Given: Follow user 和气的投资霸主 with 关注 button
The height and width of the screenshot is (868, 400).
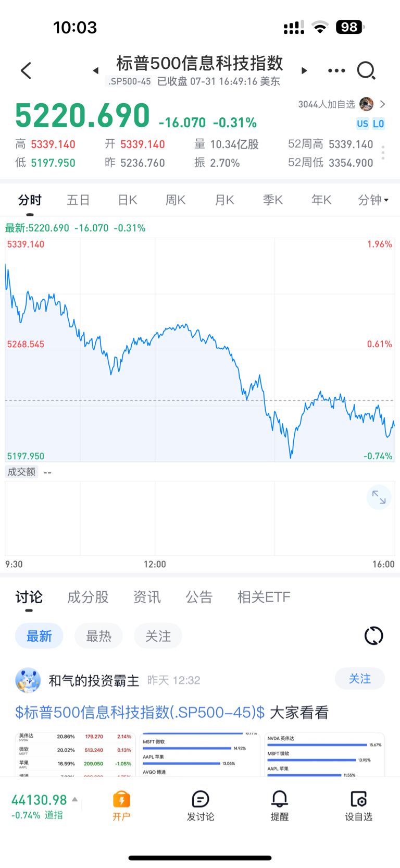Looking at the screenshot, I should tap(360, 679).
